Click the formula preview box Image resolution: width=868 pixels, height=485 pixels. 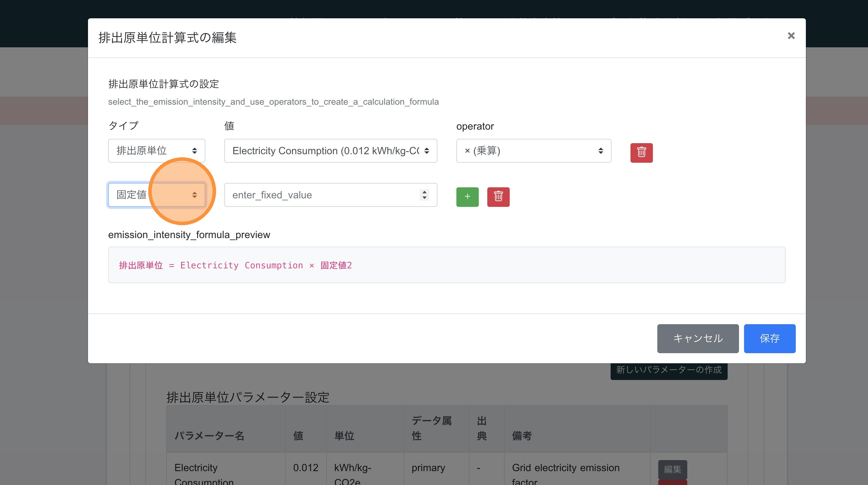447,265
